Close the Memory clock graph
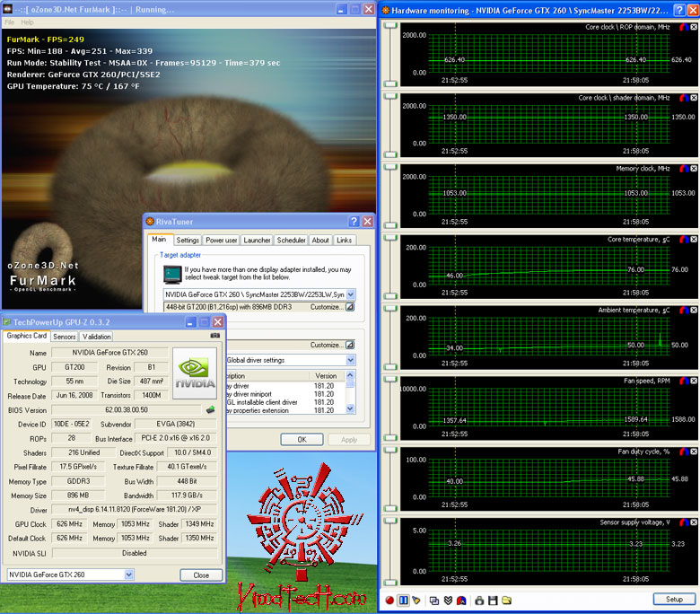 [x=694, y=169]
